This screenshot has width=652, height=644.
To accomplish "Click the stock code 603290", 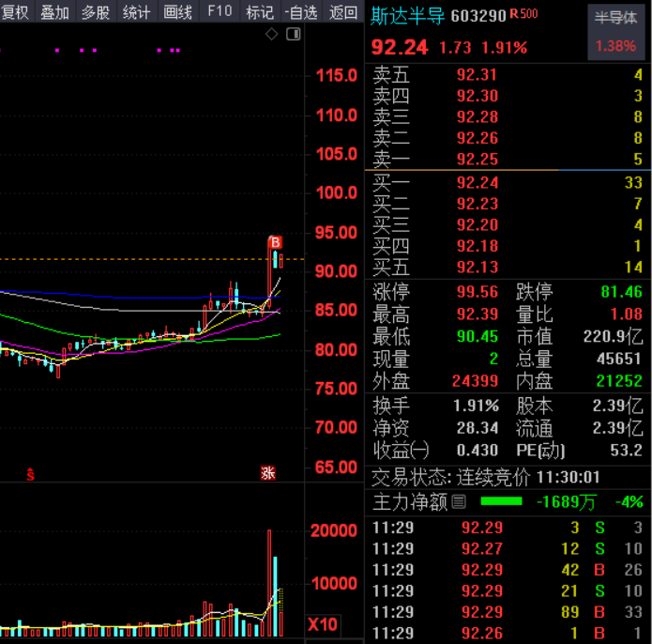I will 478,16.
